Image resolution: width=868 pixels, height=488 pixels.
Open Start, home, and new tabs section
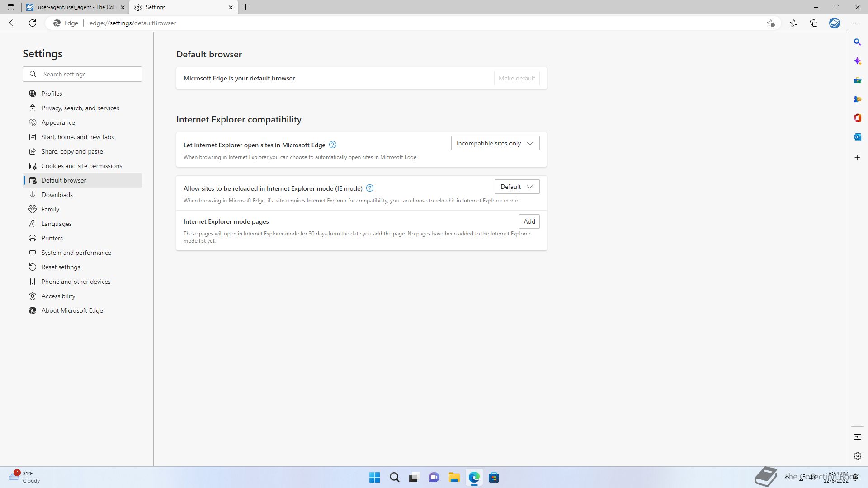tap(82, 137)
